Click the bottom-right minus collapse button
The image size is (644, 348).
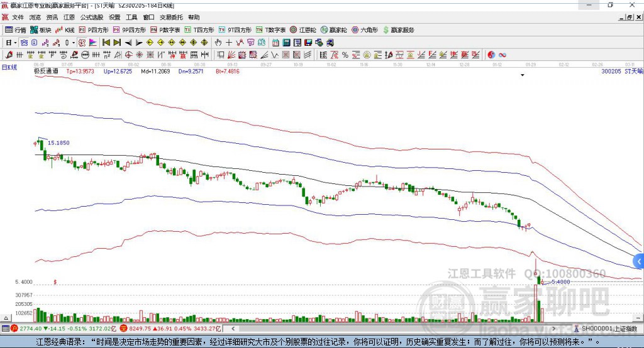point(638,318)
